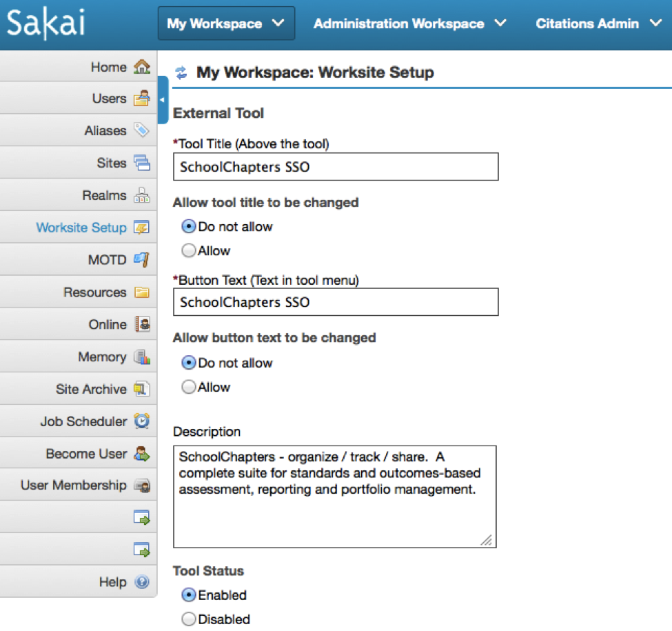This screenshot has width=672, height=631.
Task: Click the Online presence icon
Action: pyautogui.click(x=143, y=324)
